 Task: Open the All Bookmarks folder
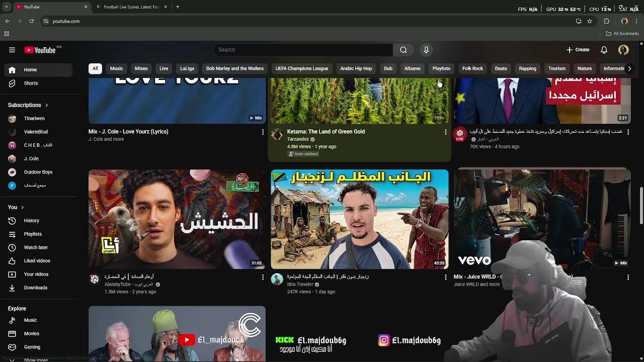coord(622,34)
